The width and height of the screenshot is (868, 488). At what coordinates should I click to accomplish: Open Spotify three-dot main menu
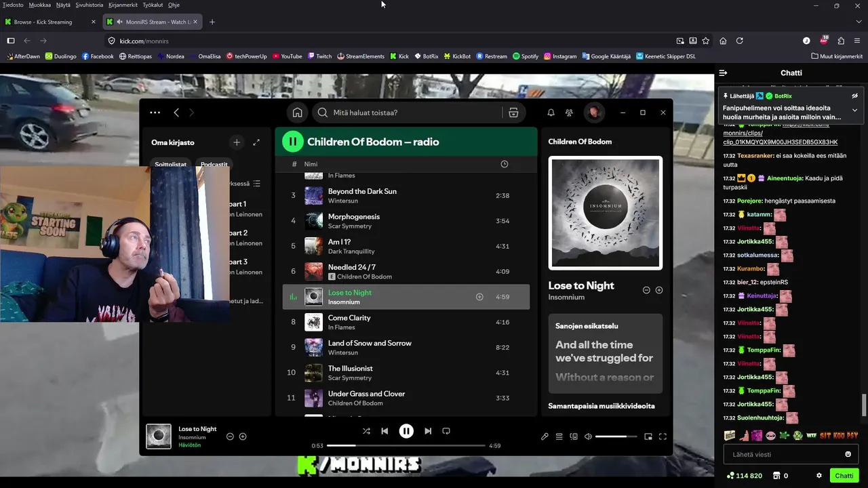tap(155, 113)
